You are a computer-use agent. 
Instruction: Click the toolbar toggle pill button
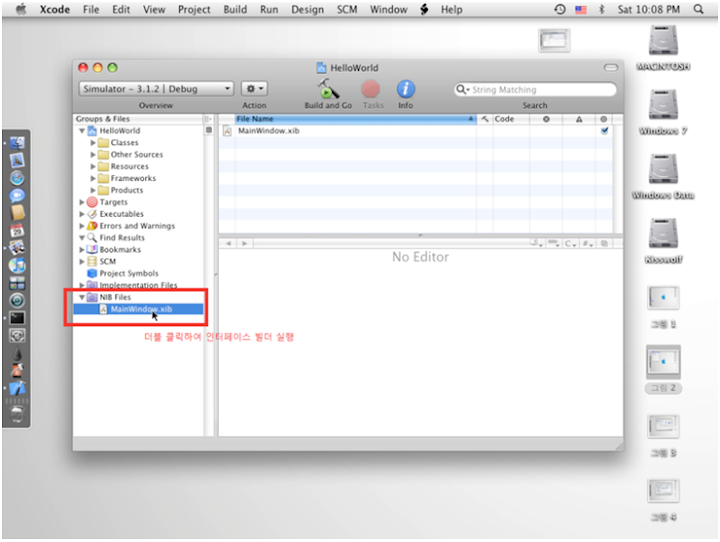611,68
